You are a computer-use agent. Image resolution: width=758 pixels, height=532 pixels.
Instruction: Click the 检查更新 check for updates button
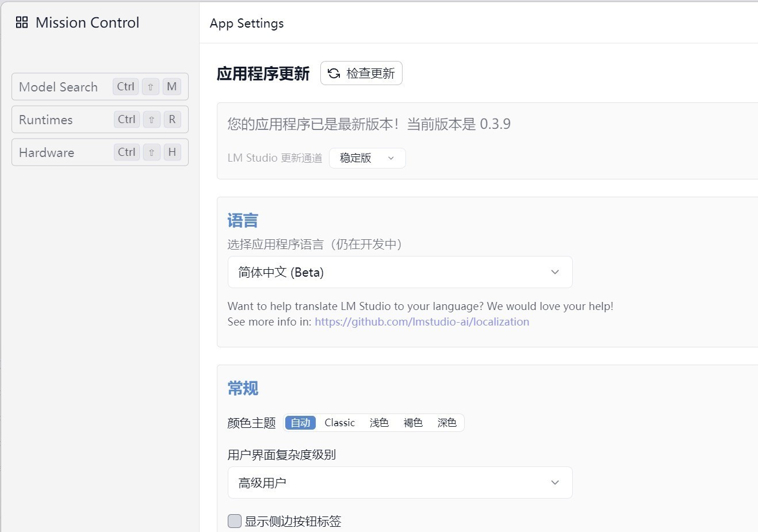[361, 73]
